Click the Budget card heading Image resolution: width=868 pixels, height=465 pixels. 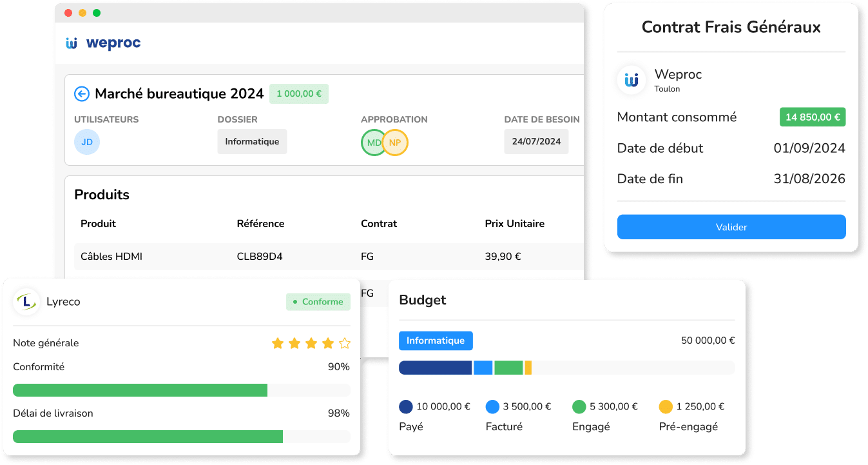coord(423,300)
